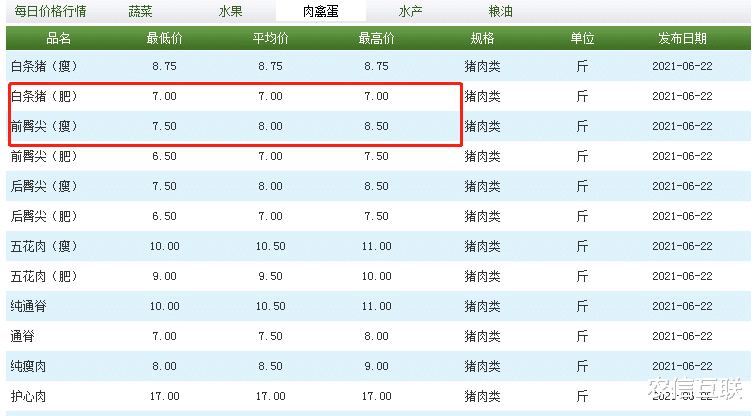
Task: Switch to the 水产 tab
Action: (410, 11)
